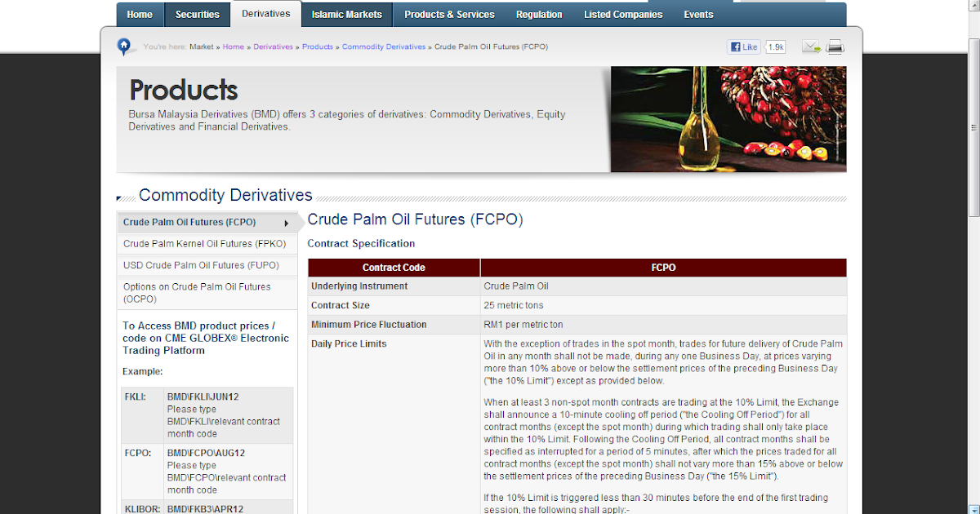The width and height of the screenshot is (980, 514).
Task: Select the Derivatives navigation tab
Action: coord(266,14)
